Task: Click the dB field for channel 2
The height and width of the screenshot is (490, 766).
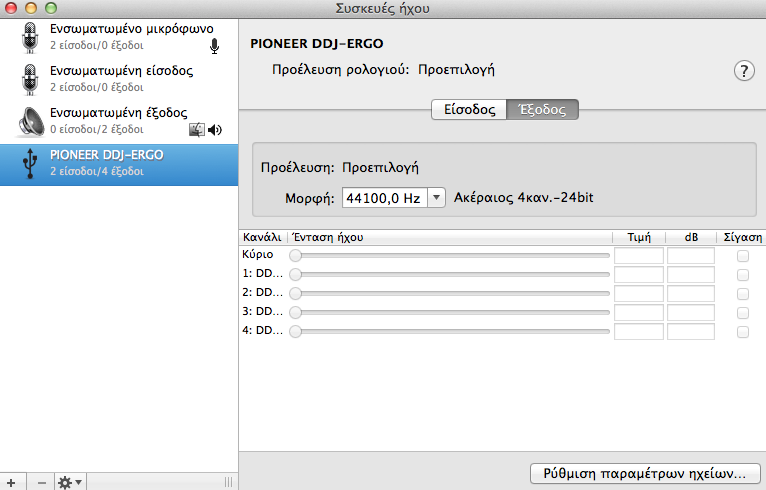Action: pos(691,294)
